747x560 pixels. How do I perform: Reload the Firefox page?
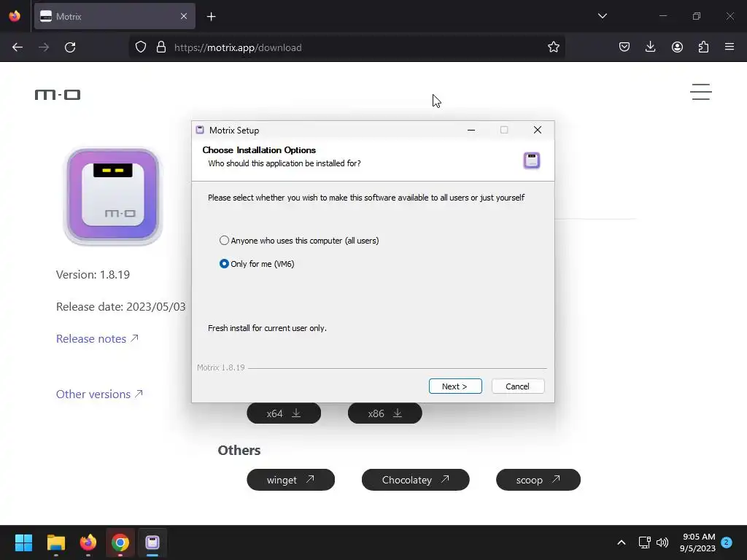coord(70,47)
